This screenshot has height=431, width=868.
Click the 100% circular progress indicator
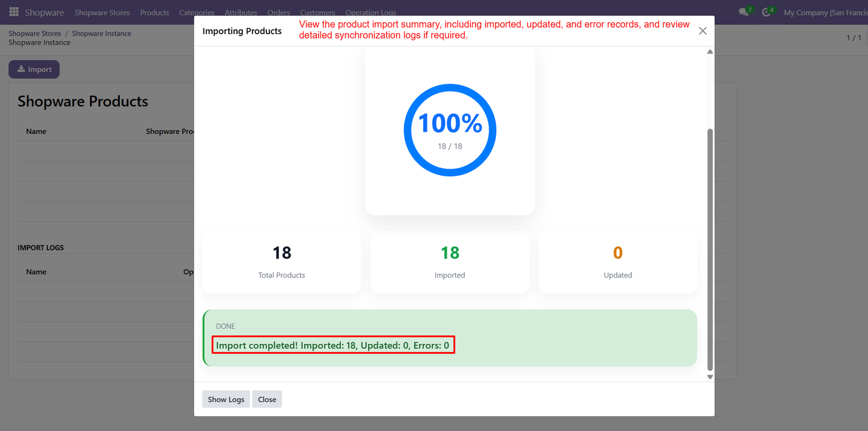[450, 130]
